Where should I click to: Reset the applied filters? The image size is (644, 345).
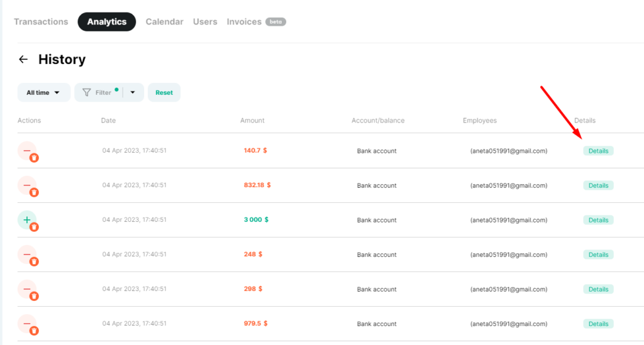(x=164, y=93)
